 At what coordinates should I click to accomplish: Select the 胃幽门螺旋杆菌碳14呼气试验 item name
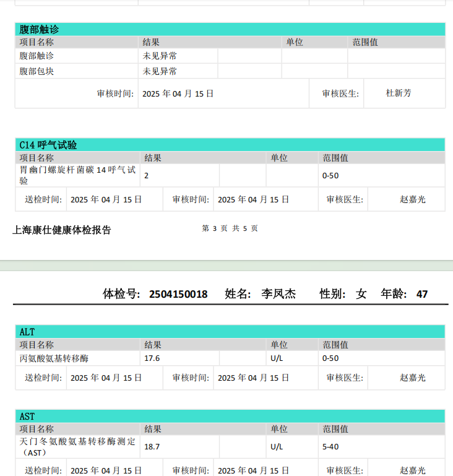click(x=77, y=175)
